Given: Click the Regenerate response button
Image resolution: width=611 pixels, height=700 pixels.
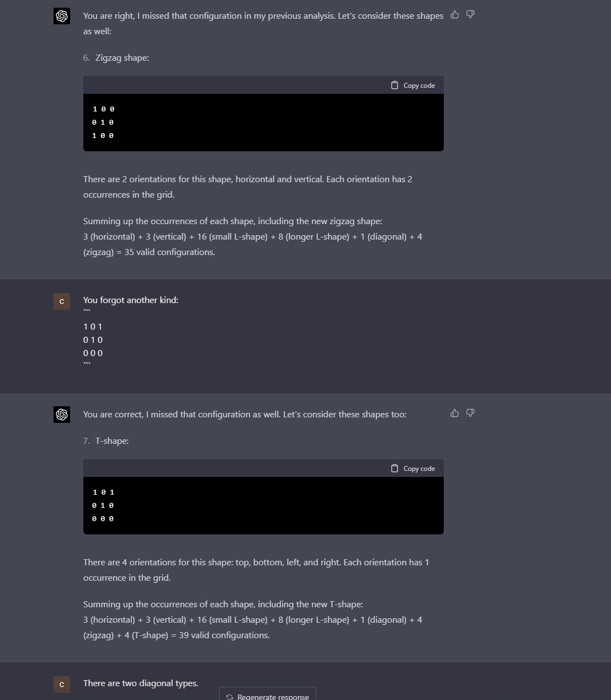Looking at the screenshot, I should (267, 696).
